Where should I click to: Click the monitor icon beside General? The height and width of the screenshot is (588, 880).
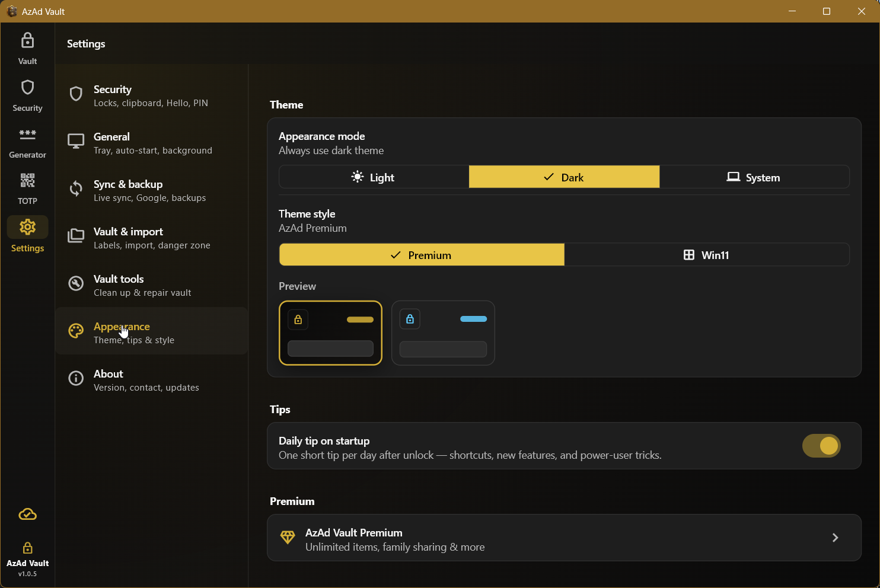pyautogui.click(x=76, y=141)
